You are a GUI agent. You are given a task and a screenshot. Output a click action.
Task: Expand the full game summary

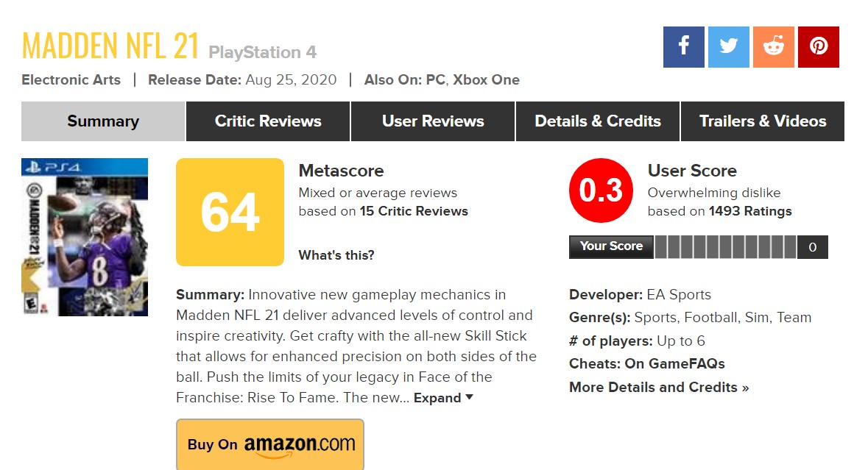442,398
